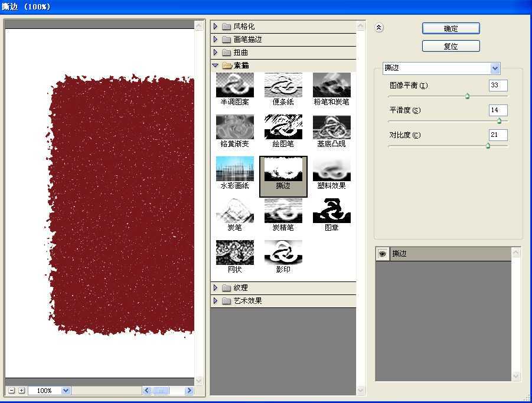Viewport: 532px width, 403px height.
Task: Click the zoom in plus icon
Action: (21, 391)
